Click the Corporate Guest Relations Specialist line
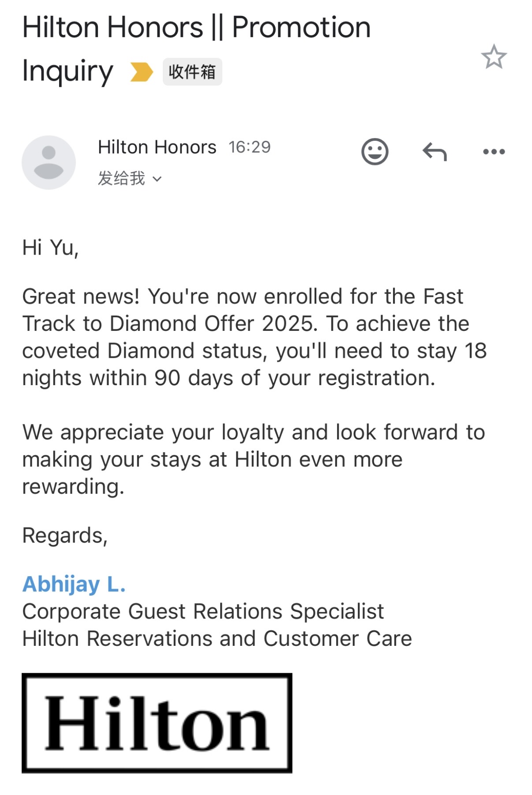 point(203,611)
